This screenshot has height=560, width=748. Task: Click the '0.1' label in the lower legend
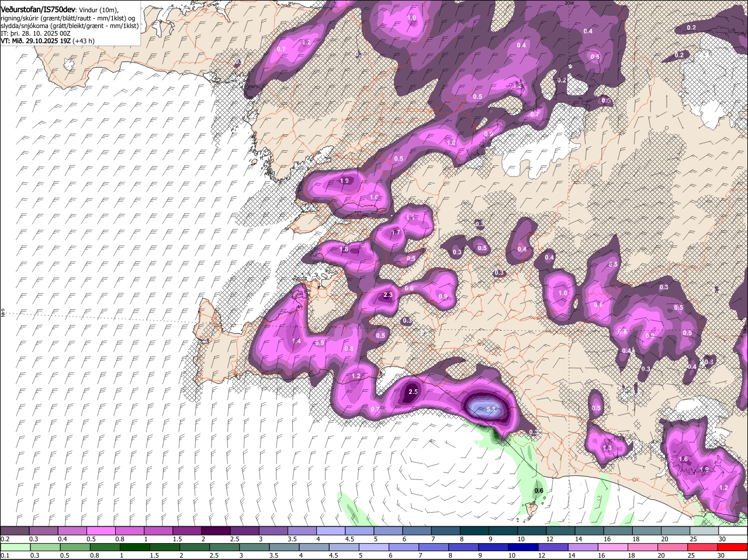click(5, 555)
